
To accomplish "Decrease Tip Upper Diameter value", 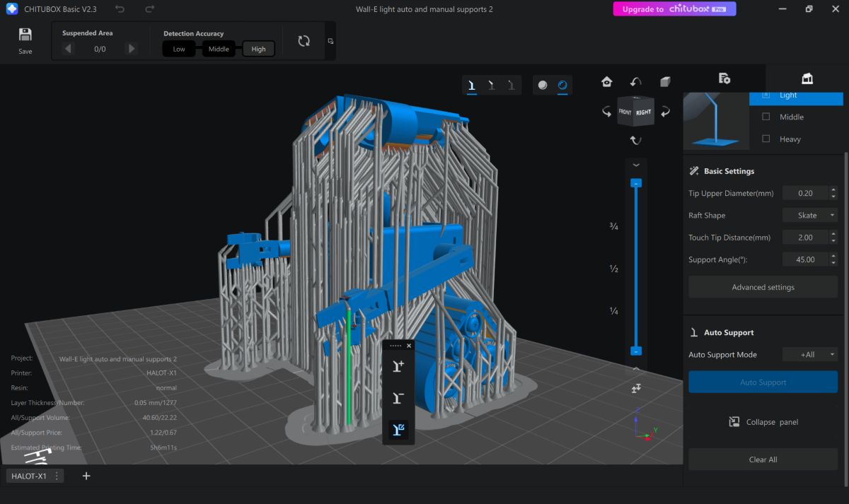I will click(x=833, y=197).
